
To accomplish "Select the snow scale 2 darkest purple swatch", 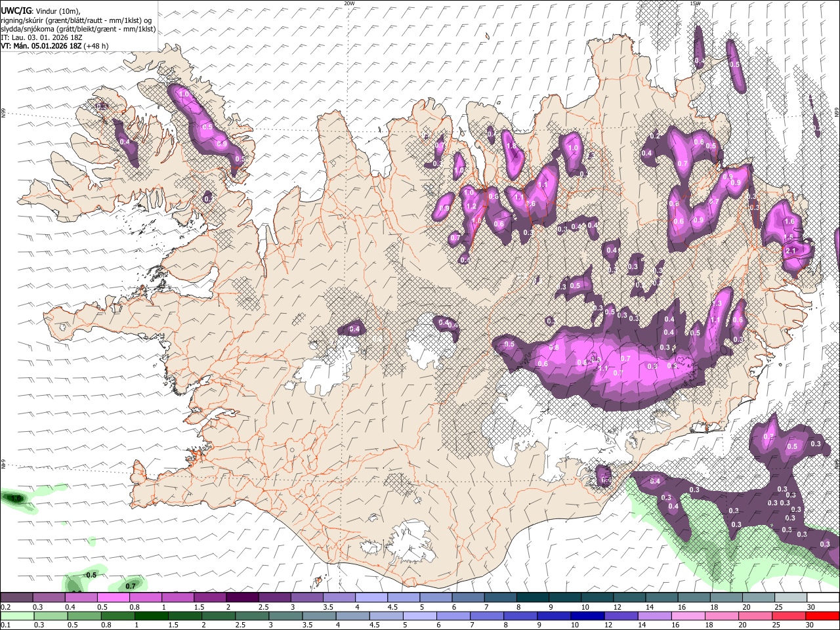I will click(241, 598).
